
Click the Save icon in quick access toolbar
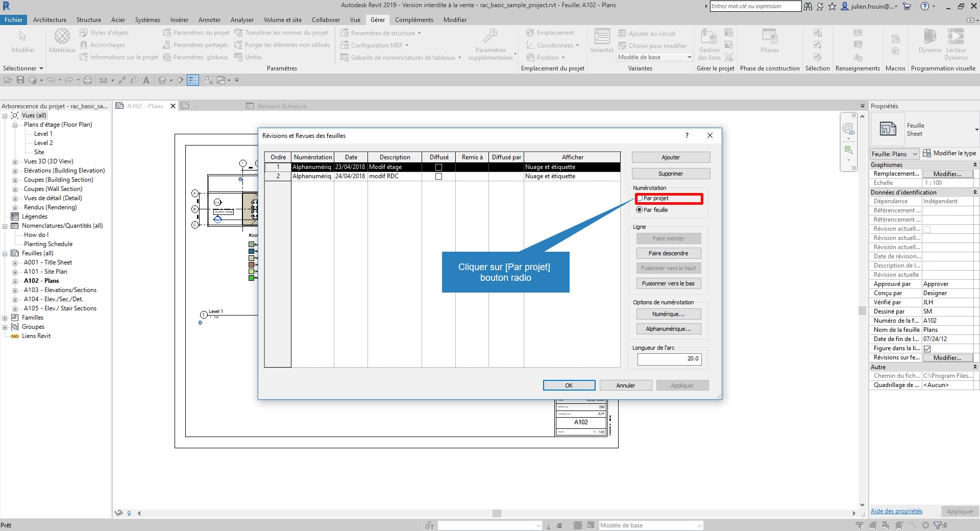click(x=20, y=80)
